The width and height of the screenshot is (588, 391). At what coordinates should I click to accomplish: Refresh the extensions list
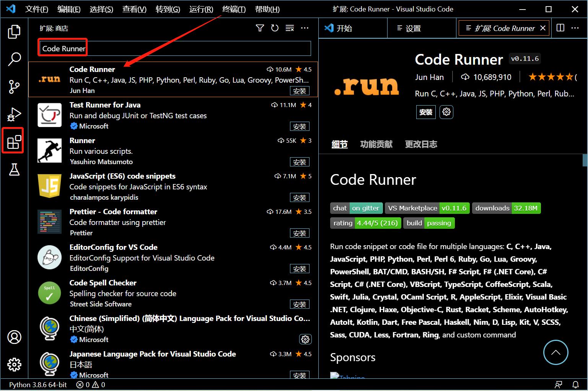pyautogui.click(x=275, y=28)
